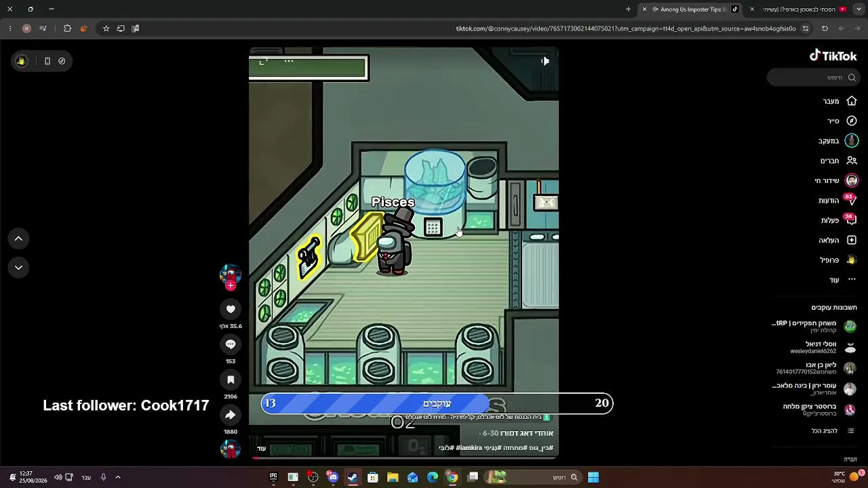Go to the next video with the down chevron
Viewport: 868px width, 488px height.
point(18,268)
